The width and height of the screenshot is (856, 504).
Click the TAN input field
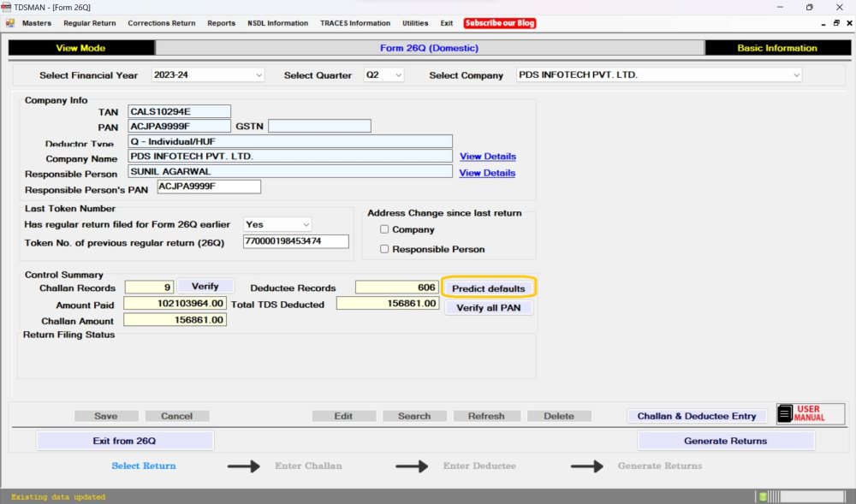(x=179, y=111)
